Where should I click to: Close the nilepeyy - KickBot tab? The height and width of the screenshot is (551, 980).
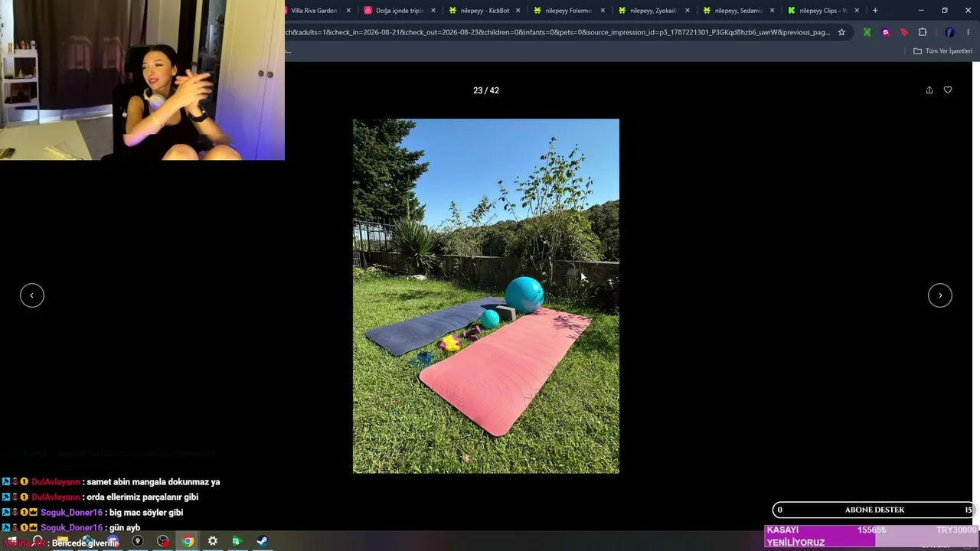[x=518, y=11]
